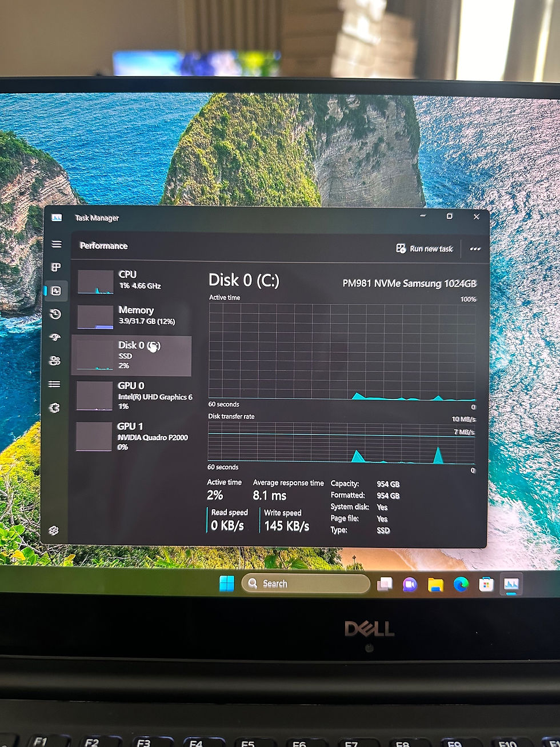
Task: Click the 0 KB/s read speed value
Action: (x=227, y=525)
